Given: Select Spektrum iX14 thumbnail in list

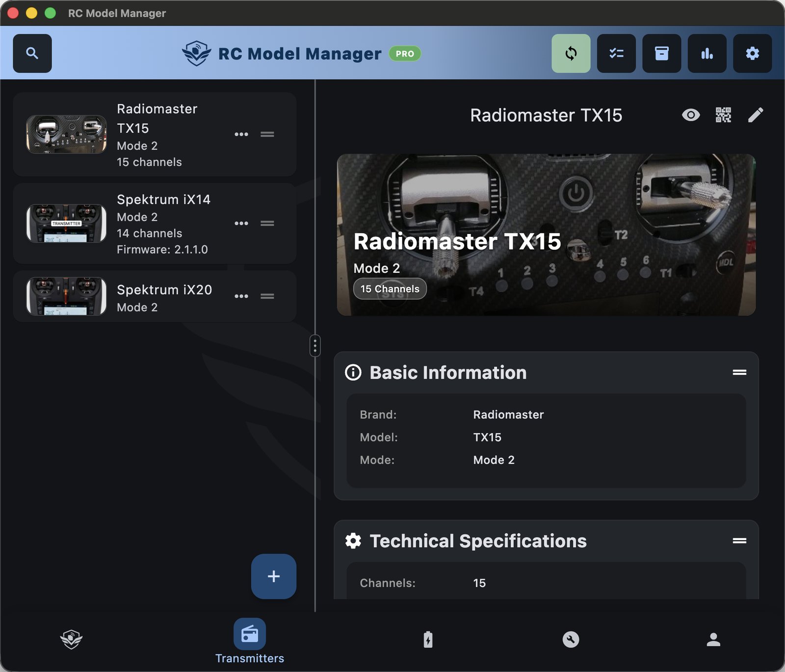Looking at the screenshot, I should click(x=66, y=224).
